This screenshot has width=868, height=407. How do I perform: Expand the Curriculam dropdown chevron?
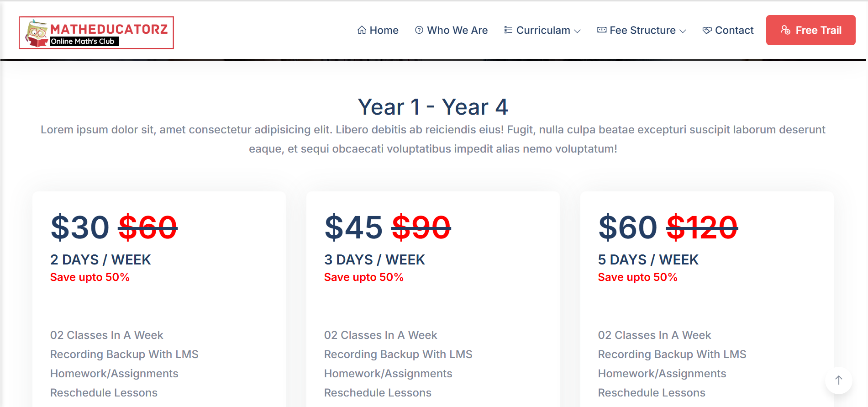(x=577, y=31)
